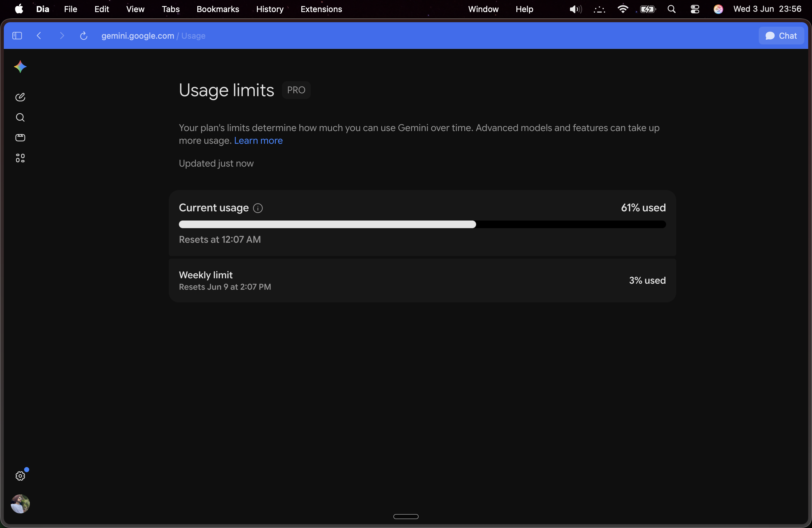Go forward with the right arrow
The width and height of the screenshot is (812, 528).
[62, 36]
